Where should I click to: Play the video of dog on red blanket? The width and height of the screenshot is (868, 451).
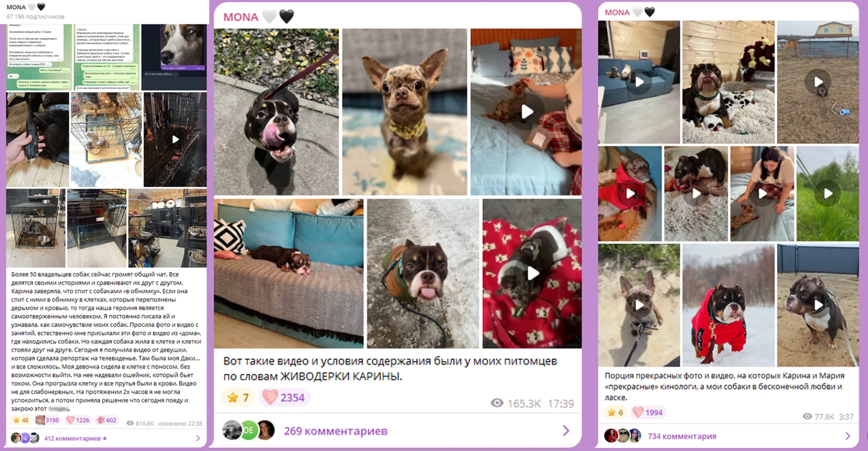tap(532, 274)
